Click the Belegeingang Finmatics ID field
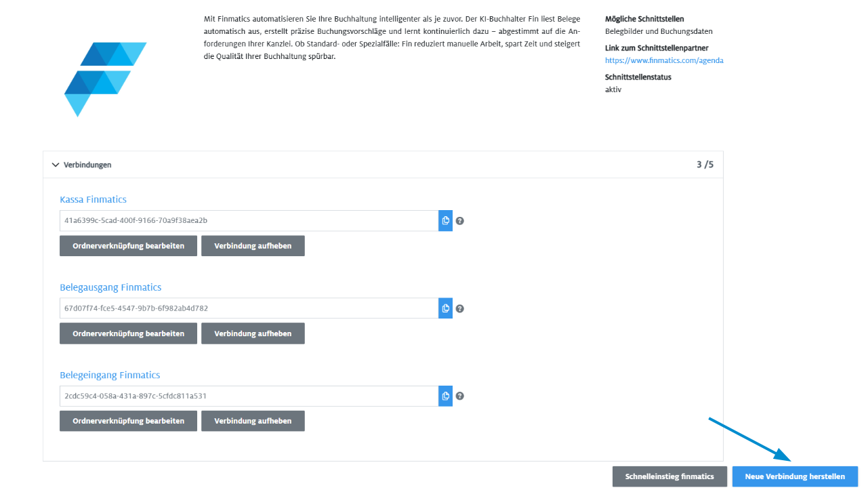 pyautogui.click(x=249, y=396)
